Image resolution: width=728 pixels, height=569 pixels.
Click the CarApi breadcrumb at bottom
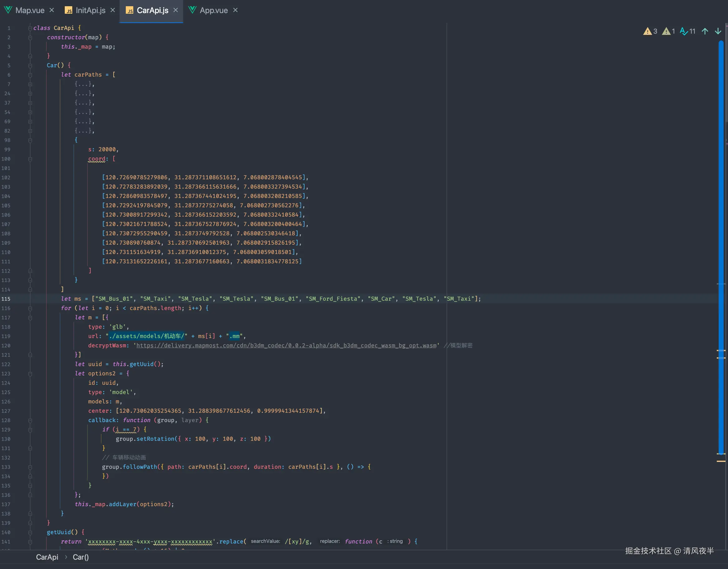point(47,557)
